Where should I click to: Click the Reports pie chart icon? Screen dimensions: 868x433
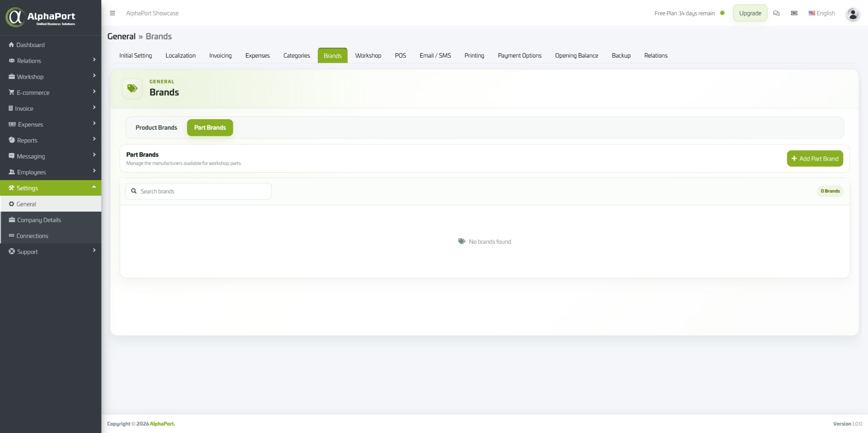click(x=12, y=140)
